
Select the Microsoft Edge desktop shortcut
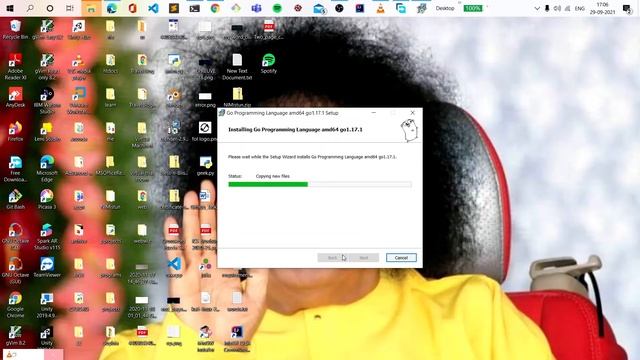click(47, 169)
